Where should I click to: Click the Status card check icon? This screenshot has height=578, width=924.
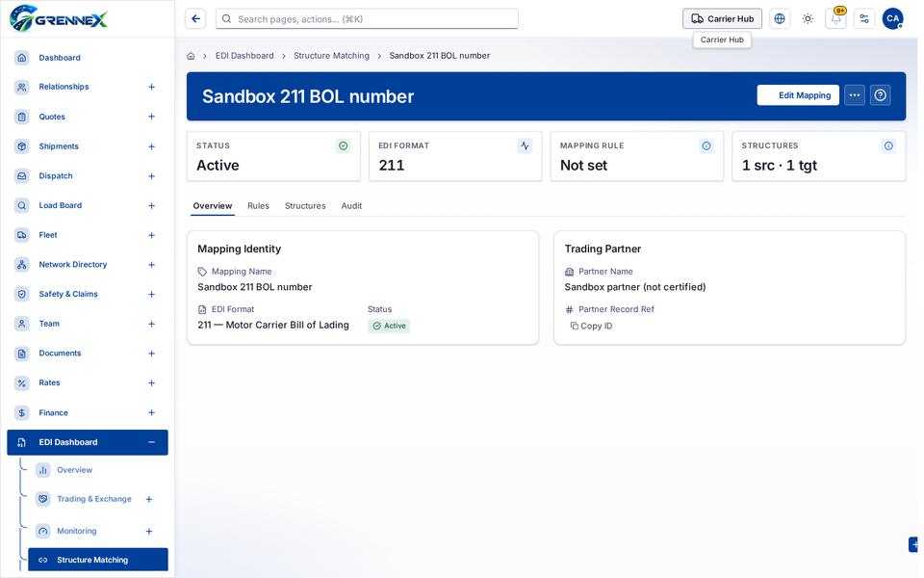pos(344,145)
